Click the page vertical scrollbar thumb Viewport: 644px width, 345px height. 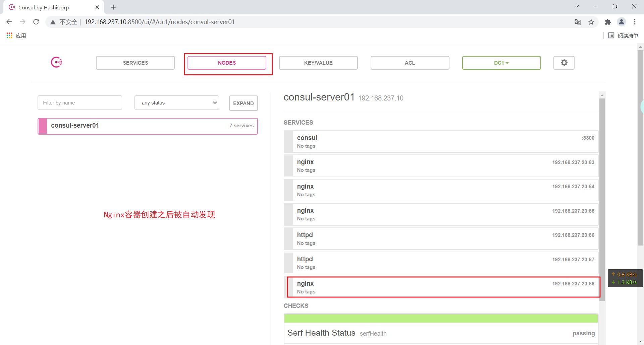point(640,148)
